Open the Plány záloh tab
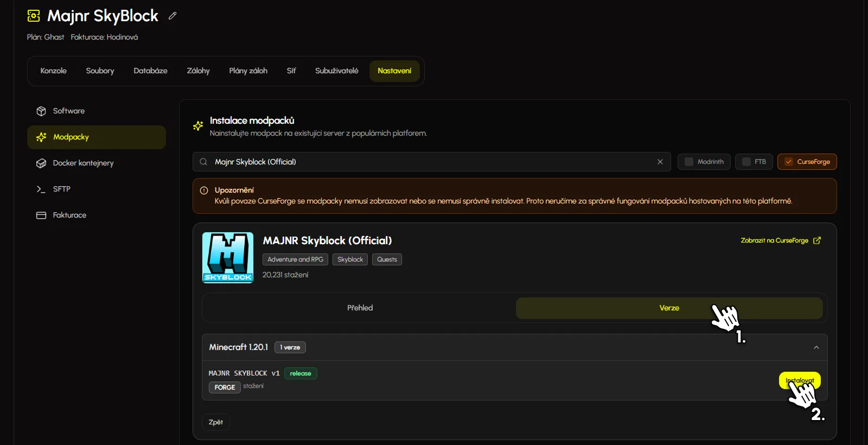 [x=248, y=71]
